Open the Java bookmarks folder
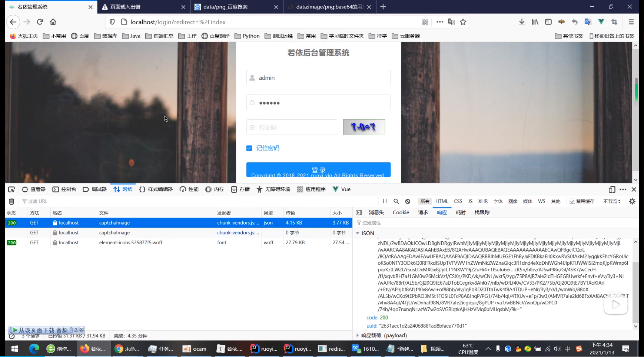 point(131,36)
